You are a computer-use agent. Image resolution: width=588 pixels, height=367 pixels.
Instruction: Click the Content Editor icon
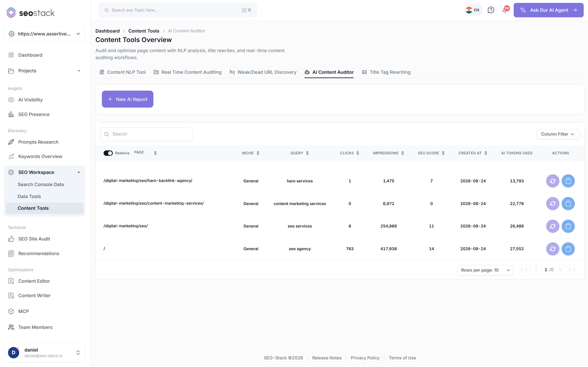(11, 281)
